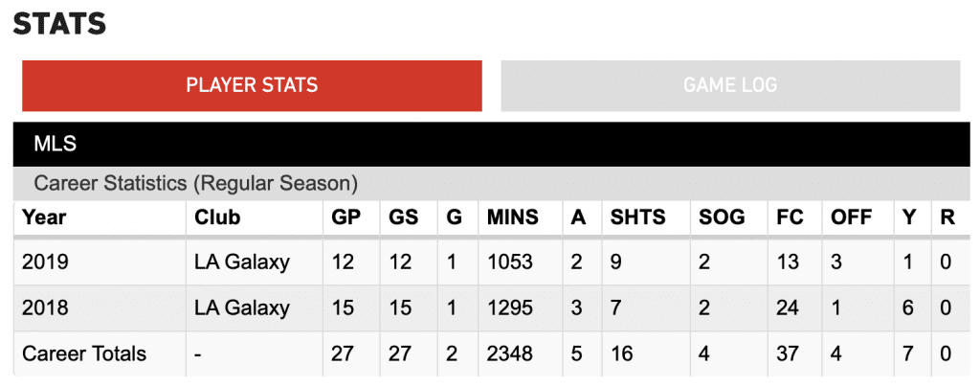Click LA Galaxy in the 2018 row
The image size is (980, 387).
click(242, 307)
